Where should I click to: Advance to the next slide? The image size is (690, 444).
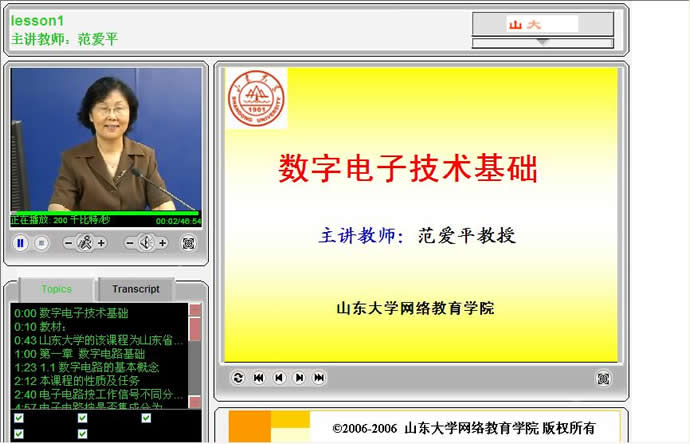coord(299,378)
